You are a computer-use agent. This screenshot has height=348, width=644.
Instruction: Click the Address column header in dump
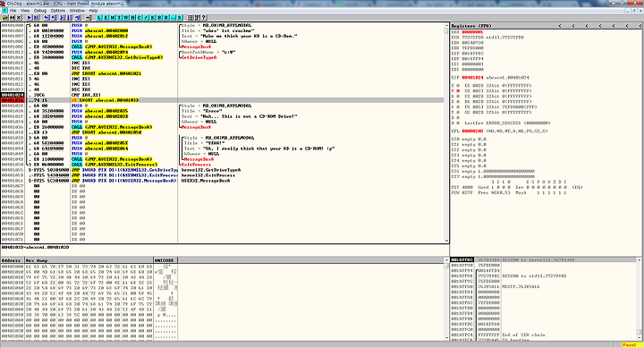pos(13,260)
